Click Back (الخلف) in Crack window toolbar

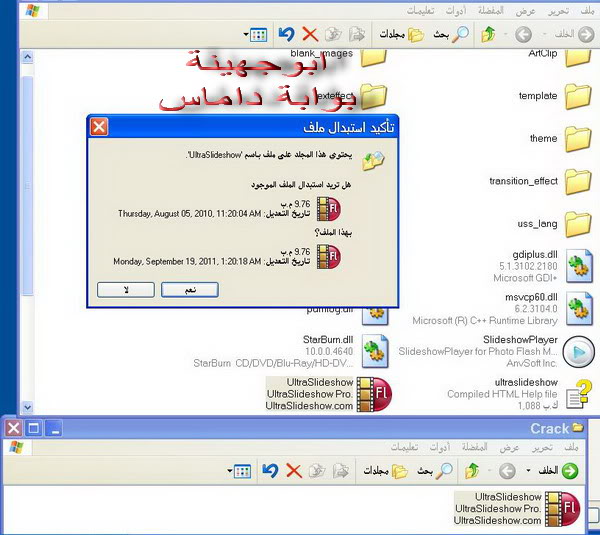(559, 471)
